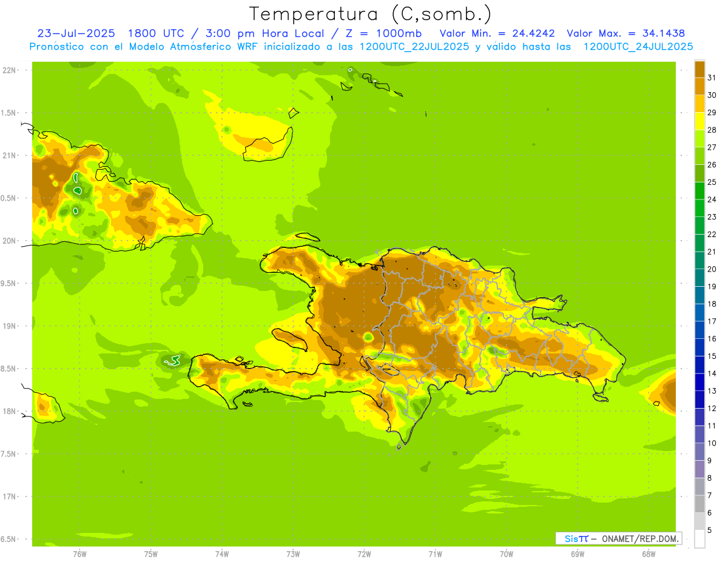This screenshot has width=728, height=562.
Task: Click the '70W' longitude label
Action: pyautogui.click(x=507, y=554)
